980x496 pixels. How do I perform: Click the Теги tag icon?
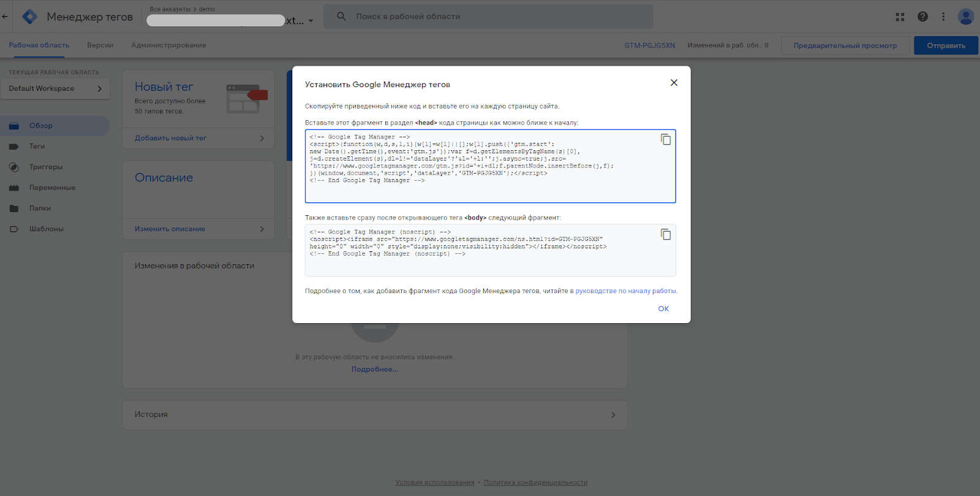14,147
